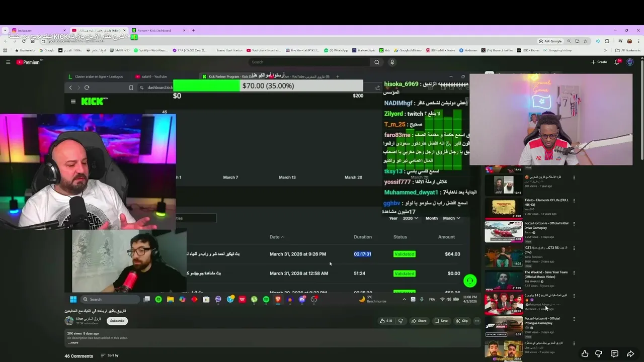The width and height of the screenshot is (644, 362).
Task: View site information icon beside the URL
Action: pos(44,41)
